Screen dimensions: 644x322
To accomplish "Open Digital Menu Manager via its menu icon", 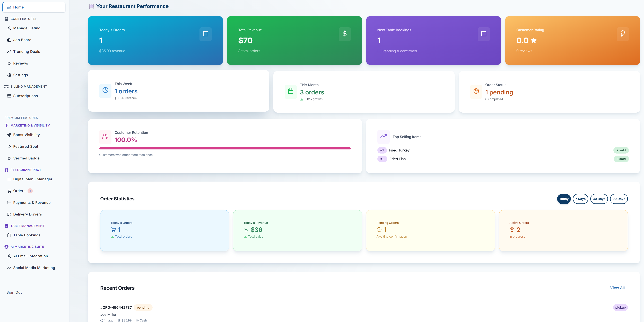I will pos(9,179).
